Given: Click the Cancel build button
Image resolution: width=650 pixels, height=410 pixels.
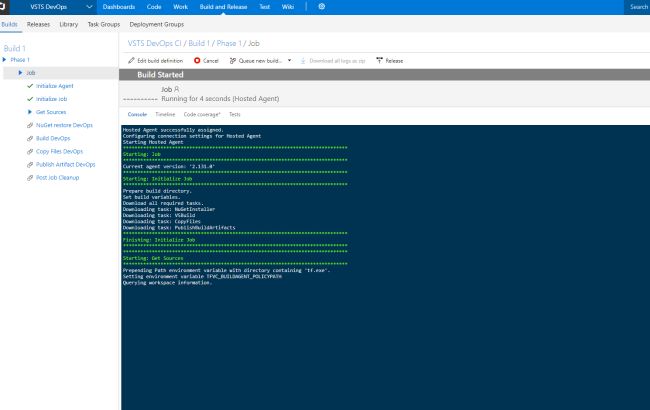Looking at the screenshot, I should point(206,61).
